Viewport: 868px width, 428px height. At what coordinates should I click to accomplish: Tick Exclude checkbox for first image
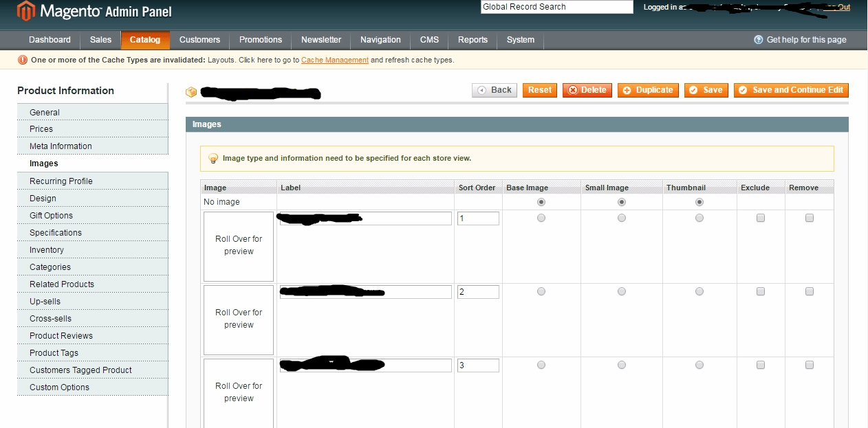(761, 218)
